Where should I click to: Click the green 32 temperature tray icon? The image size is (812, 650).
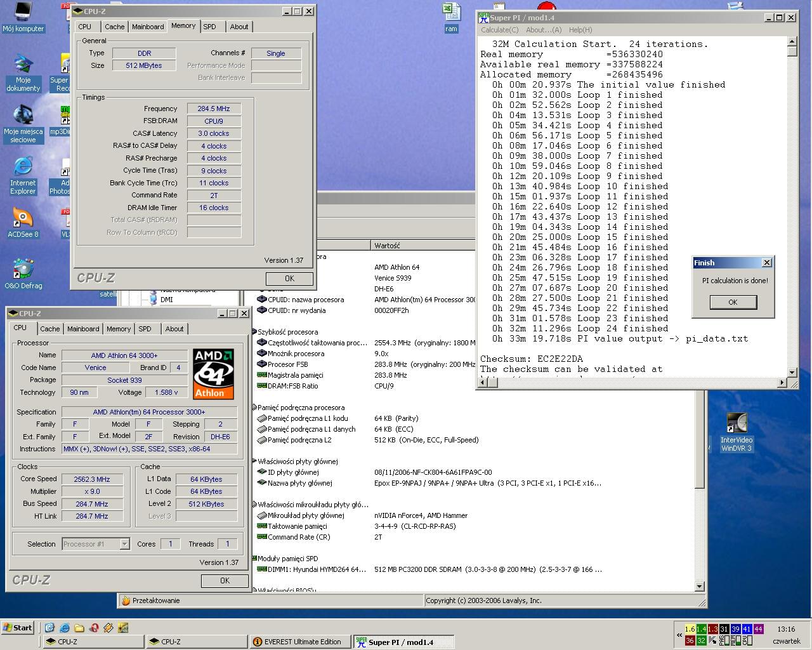point(701,640)
